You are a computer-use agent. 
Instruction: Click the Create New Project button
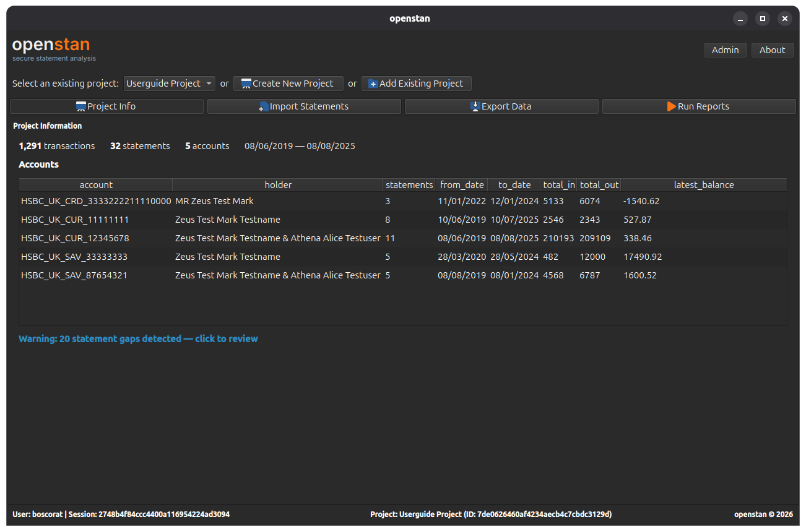[288, 84]
